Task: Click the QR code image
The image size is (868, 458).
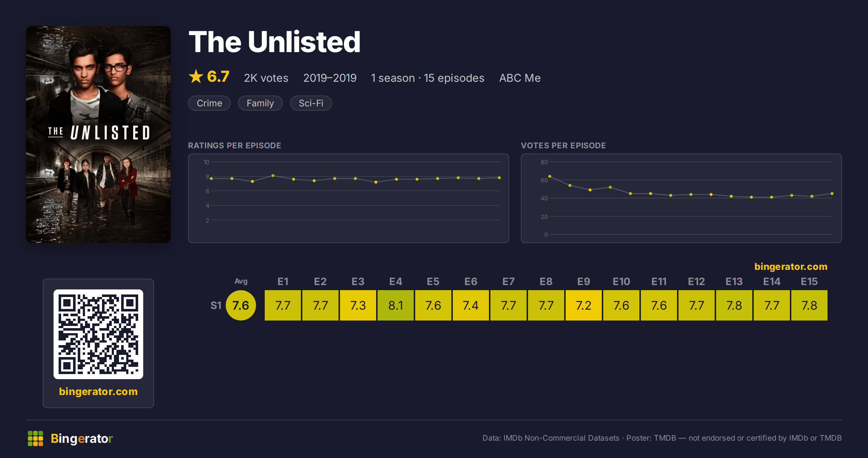Action: coord(98,334)
